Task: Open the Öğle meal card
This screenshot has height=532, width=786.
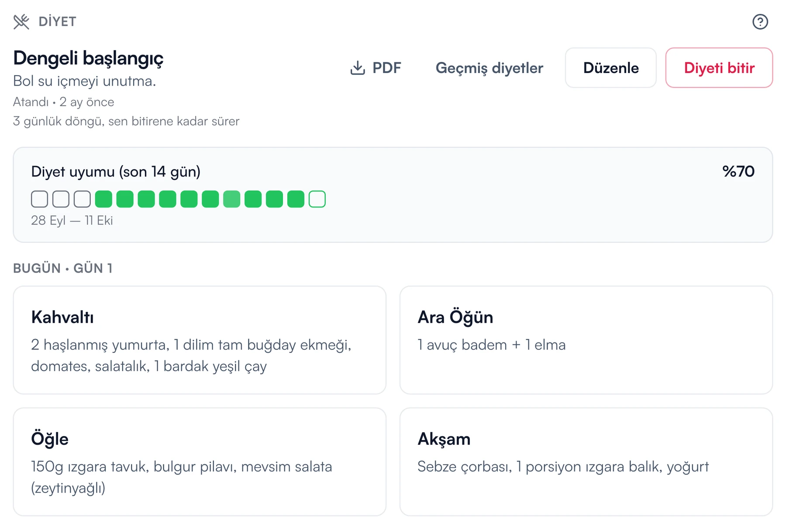Action: click(x=200, y=462)
